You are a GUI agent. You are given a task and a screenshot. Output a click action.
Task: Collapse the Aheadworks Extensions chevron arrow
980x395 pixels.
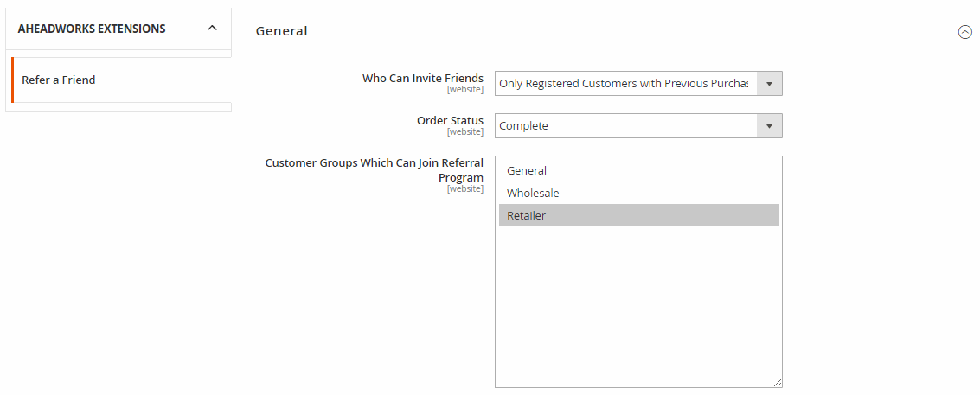[x=212, y=29]
